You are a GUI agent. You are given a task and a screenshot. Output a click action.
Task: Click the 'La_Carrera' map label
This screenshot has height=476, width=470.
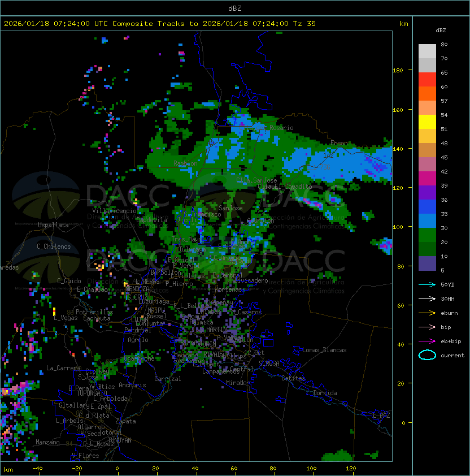point(63,368)
